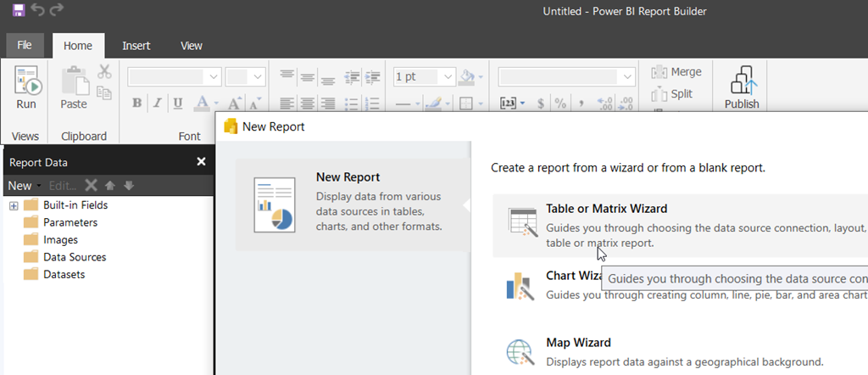The width and height of the screenshot is (868, 375).
Task: Click the decrease indent icon
Action: click(352, 77)
